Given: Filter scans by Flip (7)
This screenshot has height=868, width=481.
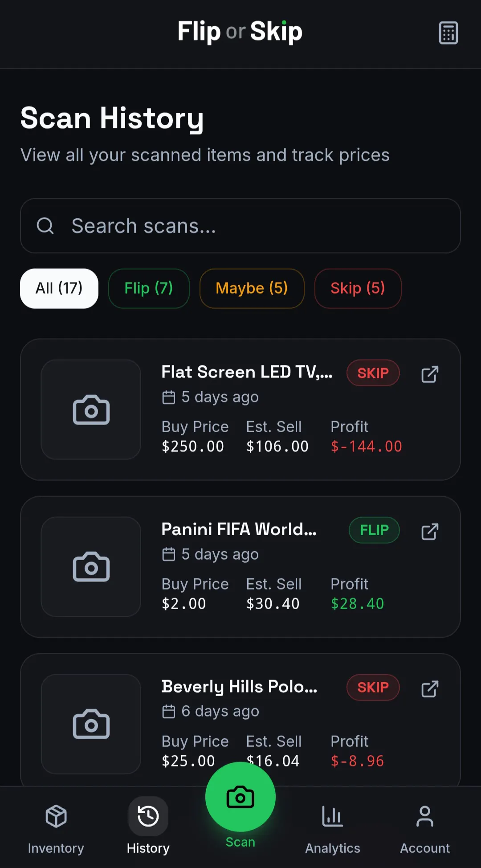Looking at the screenshot, I should pos(149,288).
